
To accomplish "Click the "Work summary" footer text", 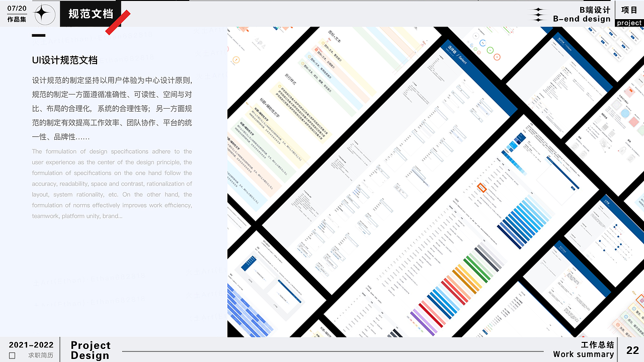I will click(x=584, y=354).
